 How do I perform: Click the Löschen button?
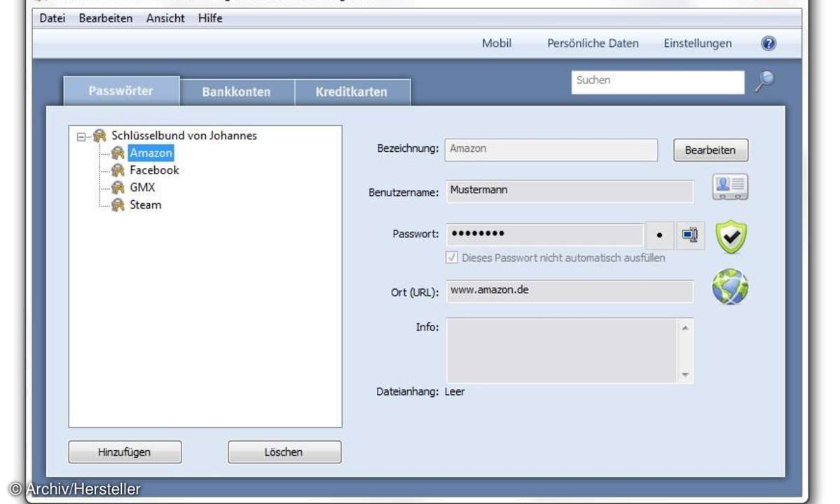click(x=284, y=452)
